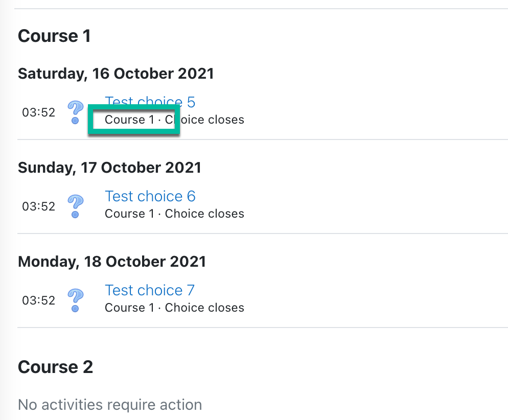Select the Course 2 heading
Screen dimensions: 508x420
(x=55, y=367)
